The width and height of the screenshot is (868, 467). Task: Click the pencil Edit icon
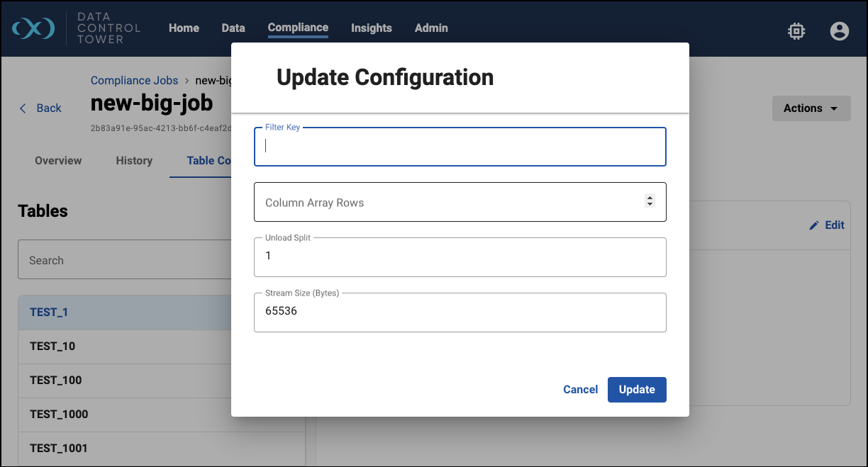(x=814, y=225)
